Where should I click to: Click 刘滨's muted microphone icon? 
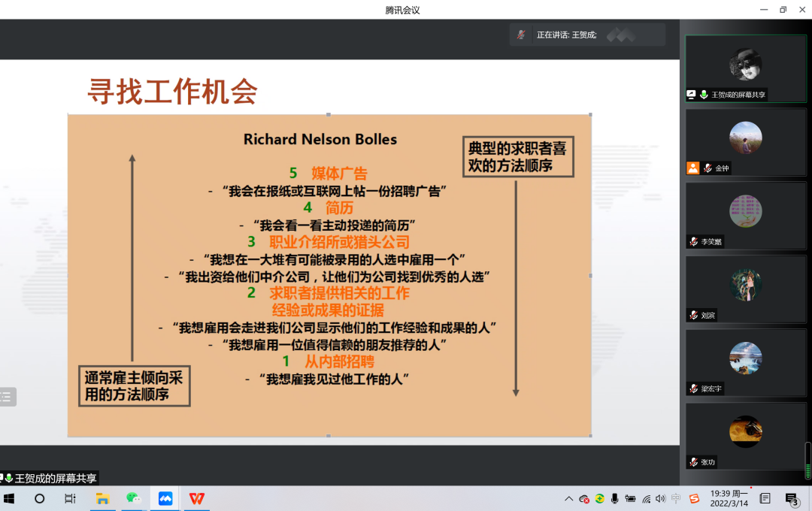(693, 316)
